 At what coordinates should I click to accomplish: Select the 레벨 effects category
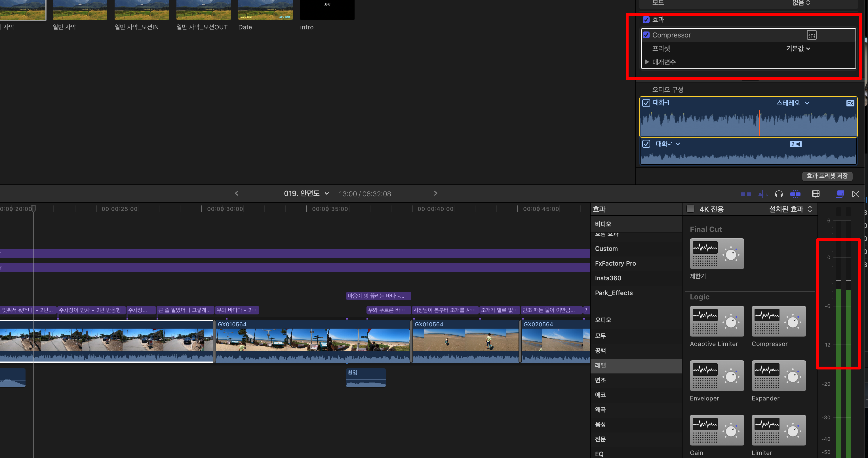600,365
